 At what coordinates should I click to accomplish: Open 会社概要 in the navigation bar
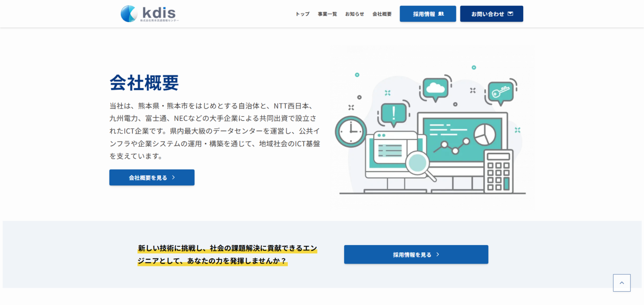point(382,14)
